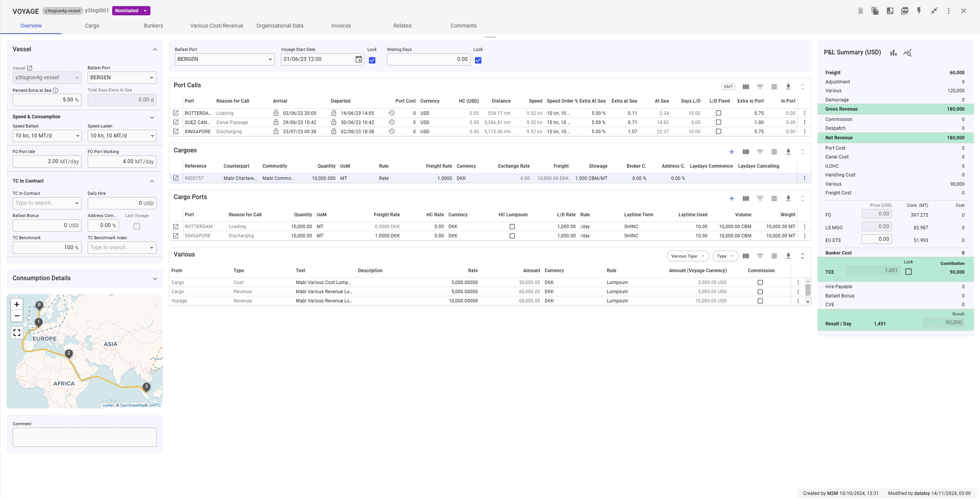
Task: Add a new cargo with plus icon
Action: click(x=732, y=152)
